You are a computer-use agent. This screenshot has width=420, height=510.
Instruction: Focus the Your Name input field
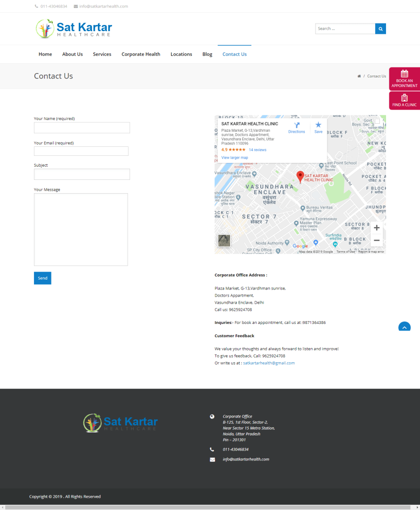[x=82, y=128]
